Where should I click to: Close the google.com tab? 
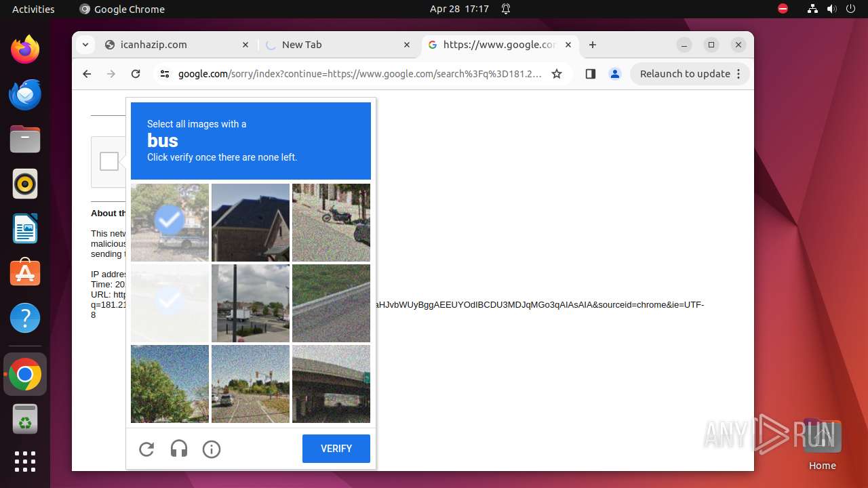(568, 45)
